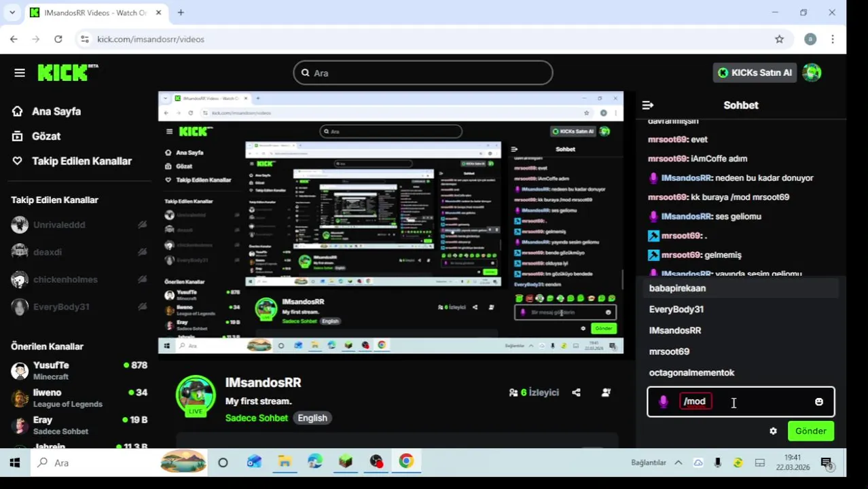Open the Kick sidebar hamburger menu

(x=20, y=73)
